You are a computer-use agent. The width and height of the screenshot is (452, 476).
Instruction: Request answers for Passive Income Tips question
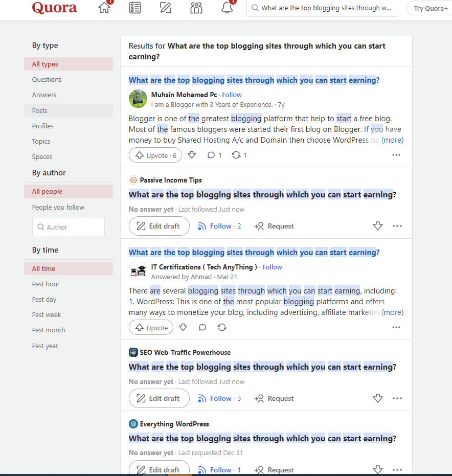coord(274,226)
